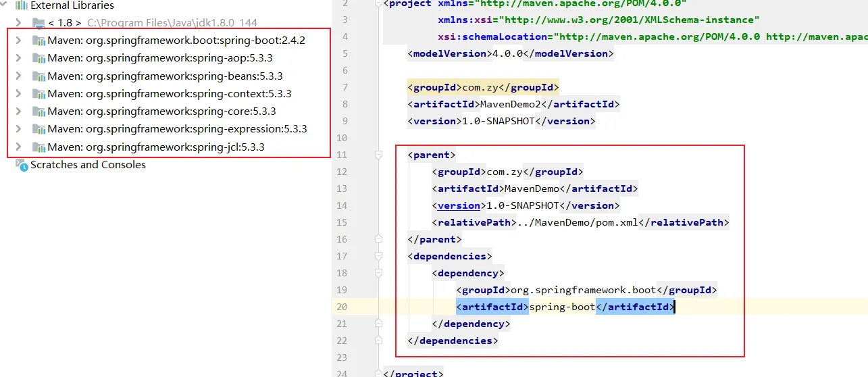Screen dimensions: 868x377
Task: Expand the JDK 1.8 node arrow
Action: pos(19,23)
